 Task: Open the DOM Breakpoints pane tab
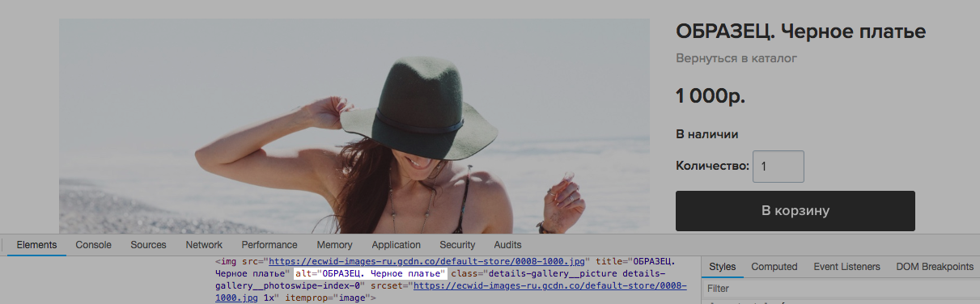coord(934,267)
